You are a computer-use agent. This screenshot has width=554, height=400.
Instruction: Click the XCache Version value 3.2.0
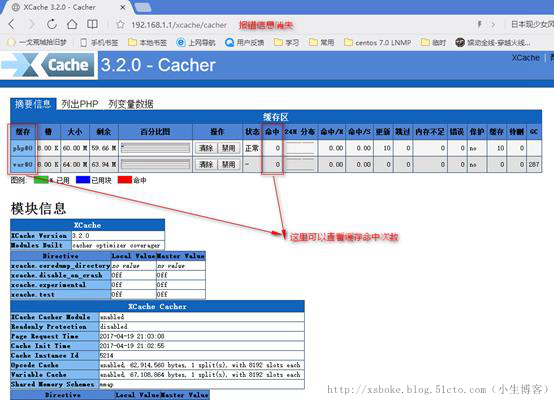coord(81,235)
